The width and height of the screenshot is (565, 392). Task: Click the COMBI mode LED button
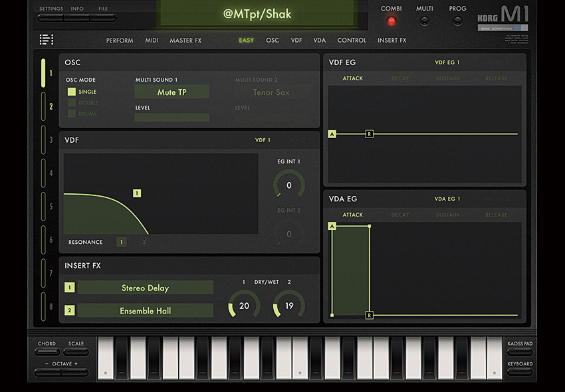pos(391,21)
